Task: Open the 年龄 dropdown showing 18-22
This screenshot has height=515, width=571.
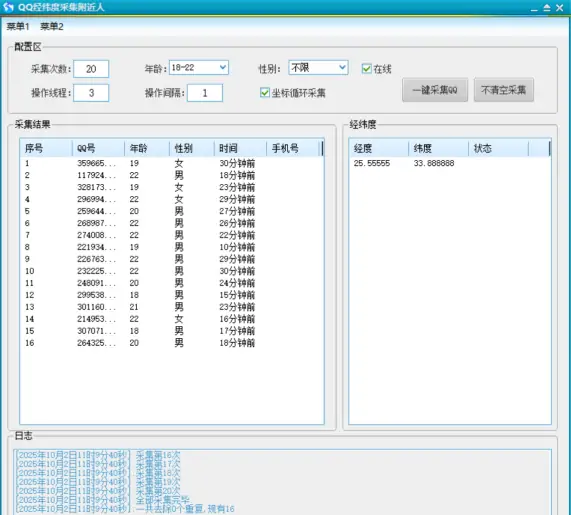Action: click(x=199, y=68)
